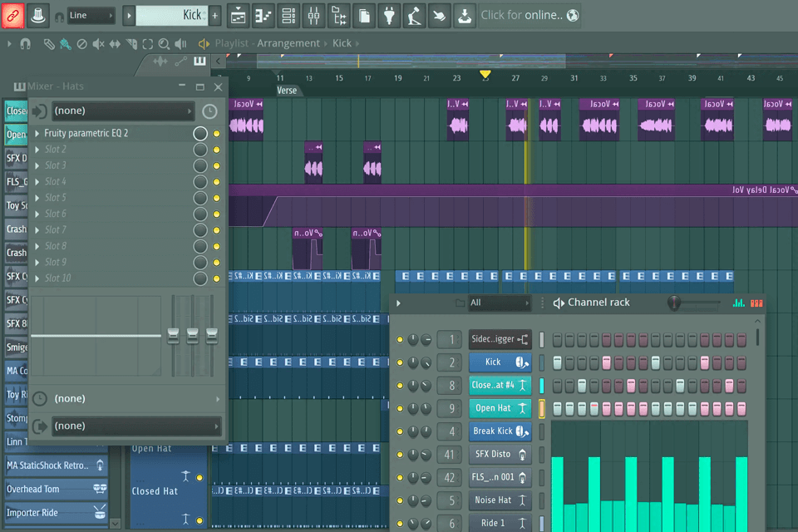
Task: Open mixer input (none) dropdown at top
Action: [123, 111]
